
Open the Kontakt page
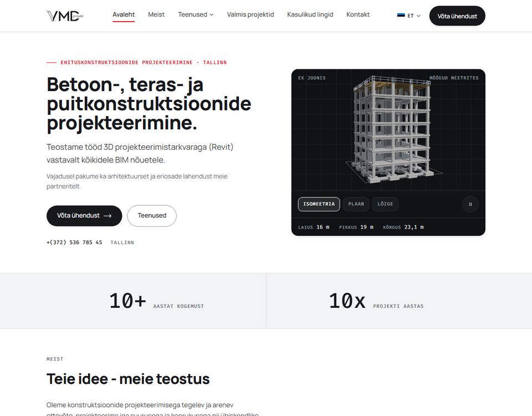click(x=358, y=14)
